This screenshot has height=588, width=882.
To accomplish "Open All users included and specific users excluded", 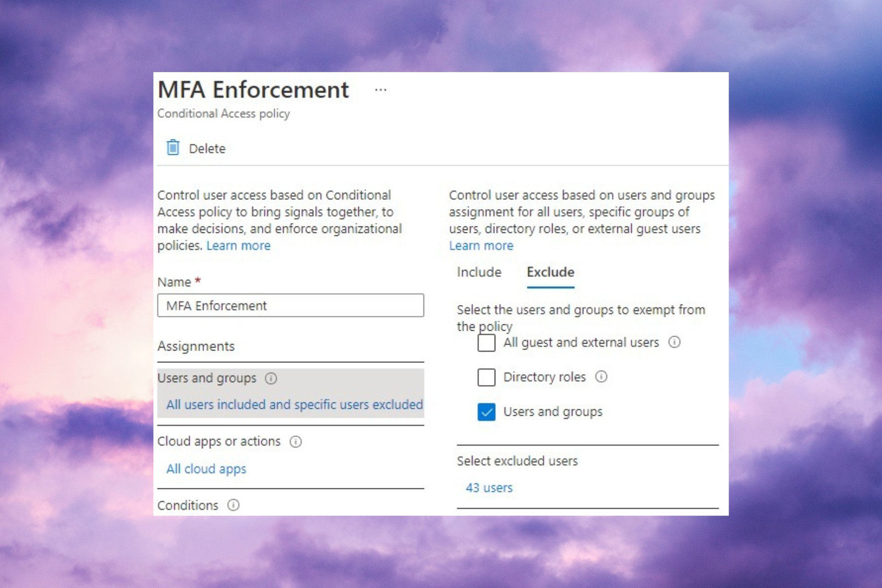I will coord(294,405).
